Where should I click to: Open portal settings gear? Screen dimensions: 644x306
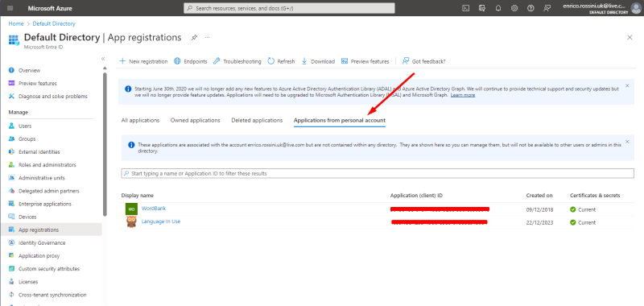click(514, 8)
